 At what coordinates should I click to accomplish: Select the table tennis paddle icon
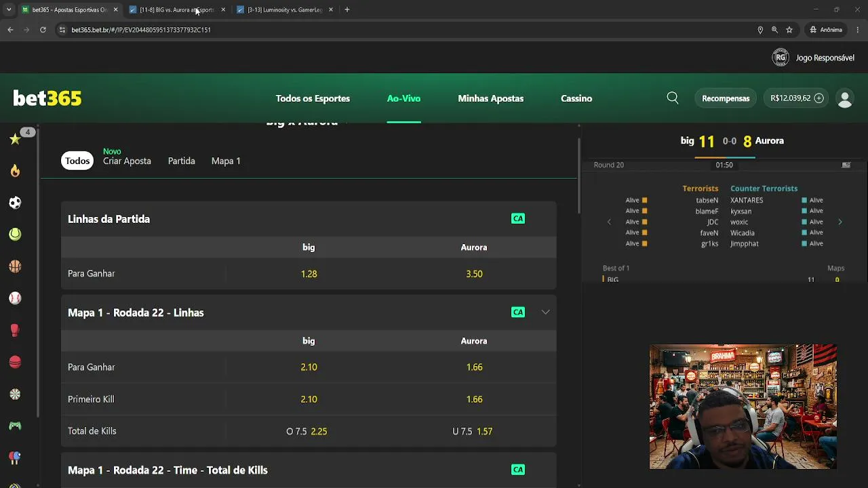15,457
